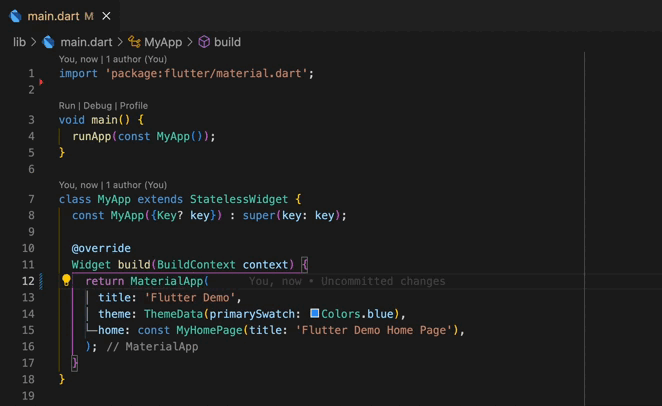Click 'void main()' on line 3
Screen dimensions: 662x406
point(94,120)
